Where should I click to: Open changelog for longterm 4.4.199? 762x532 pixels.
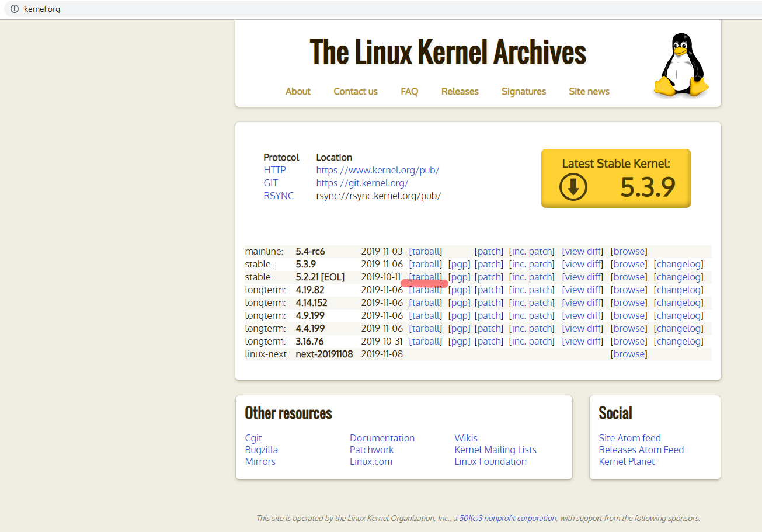tap(679, 328)
